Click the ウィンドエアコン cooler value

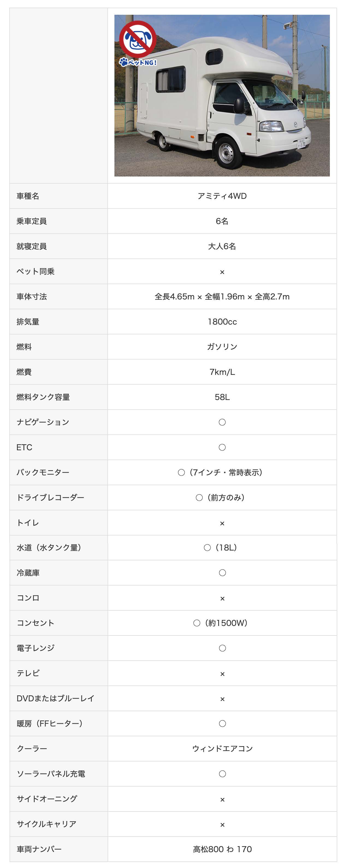222,748
